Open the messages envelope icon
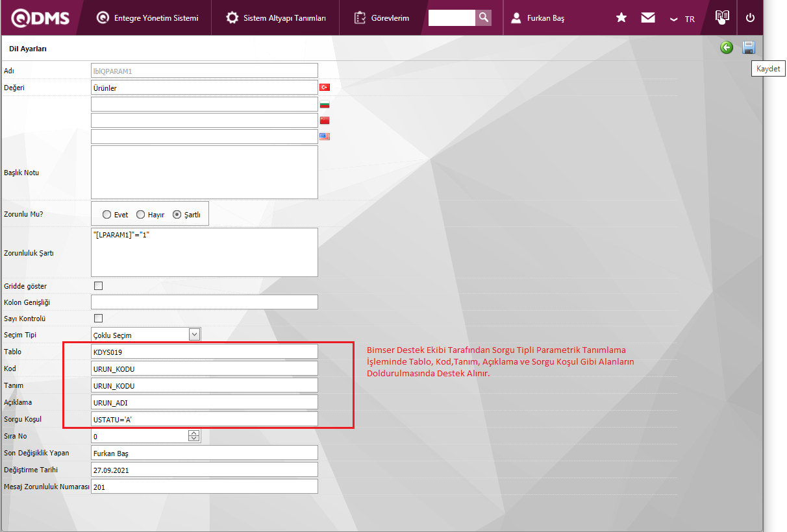 (x=648, y=18)
